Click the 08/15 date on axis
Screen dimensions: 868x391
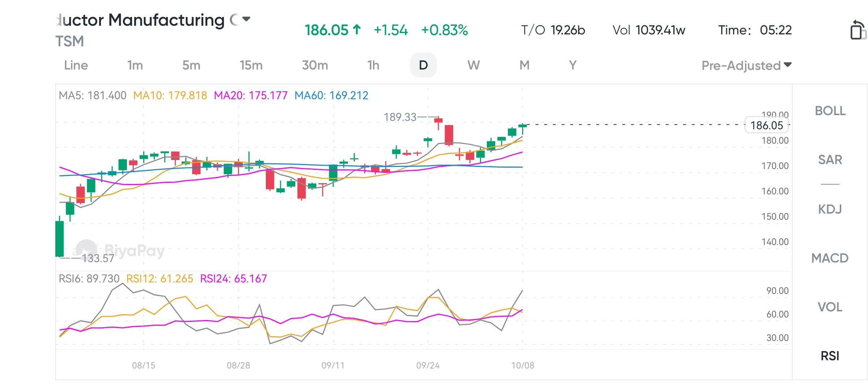[144, 365]
